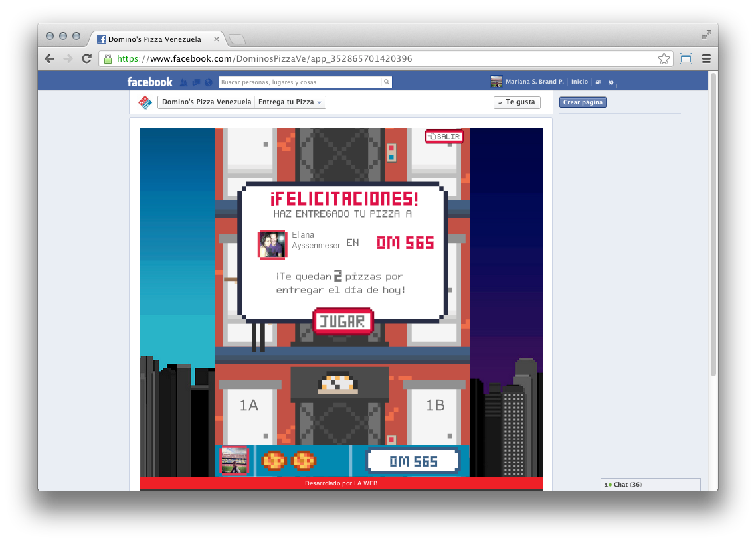Bookmark page with the star icon
Image resolution: width=756 pixels, height=543 pixels.
point(664,59)
